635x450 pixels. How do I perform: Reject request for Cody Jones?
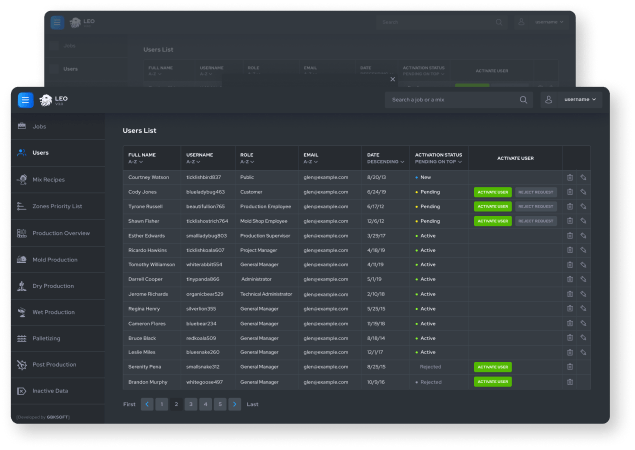pyautogui.click(x=536, y=192)
